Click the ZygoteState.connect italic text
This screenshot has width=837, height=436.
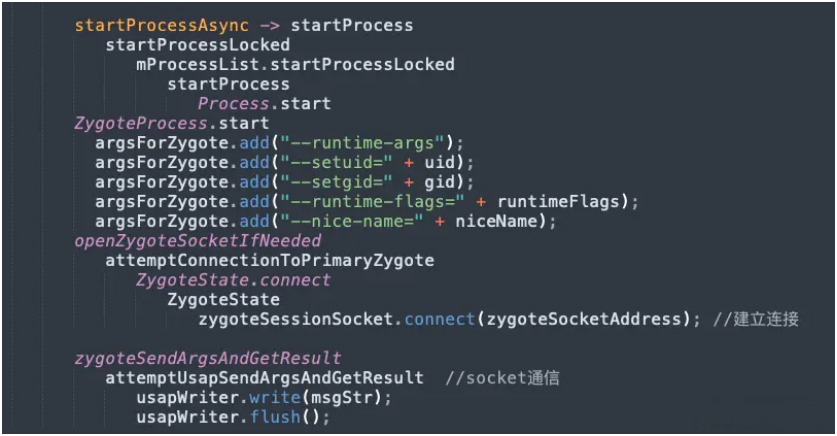[x=233, y=280]
